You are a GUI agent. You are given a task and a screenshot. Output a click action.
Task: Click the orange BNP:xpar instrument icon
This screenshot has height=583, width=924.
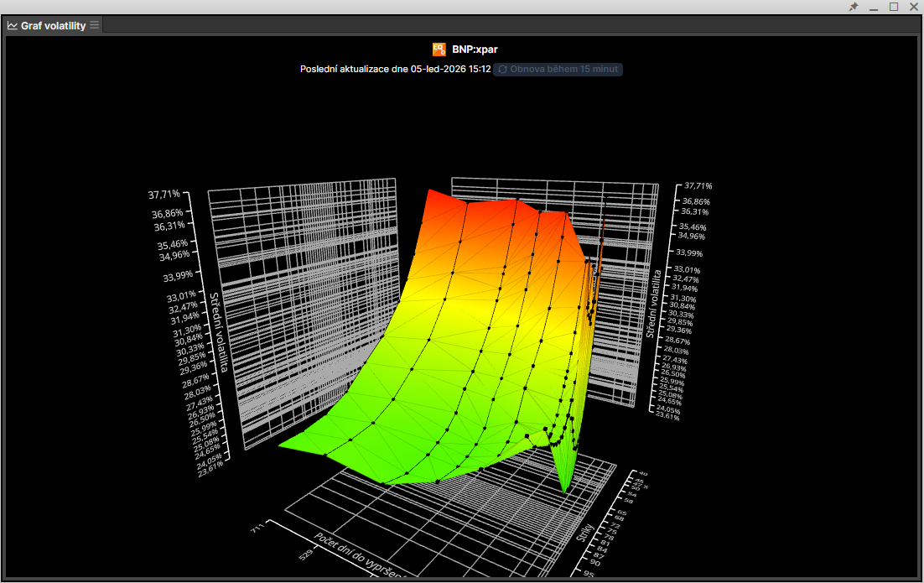(x=439, y=49)
